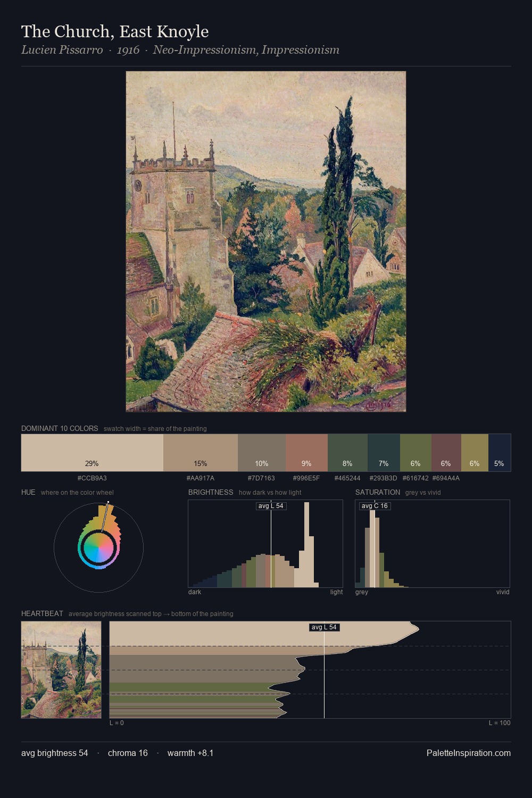Select the 7% dark teal swatch #293B3D
The image size is (532, 798).
click(384, 453)
